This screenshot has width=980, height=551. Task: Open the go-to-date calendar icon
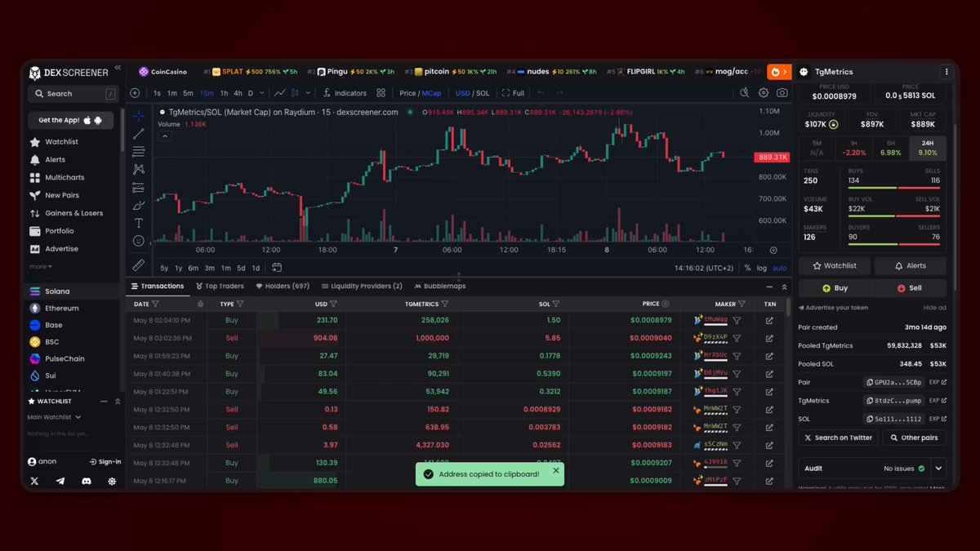277,268
